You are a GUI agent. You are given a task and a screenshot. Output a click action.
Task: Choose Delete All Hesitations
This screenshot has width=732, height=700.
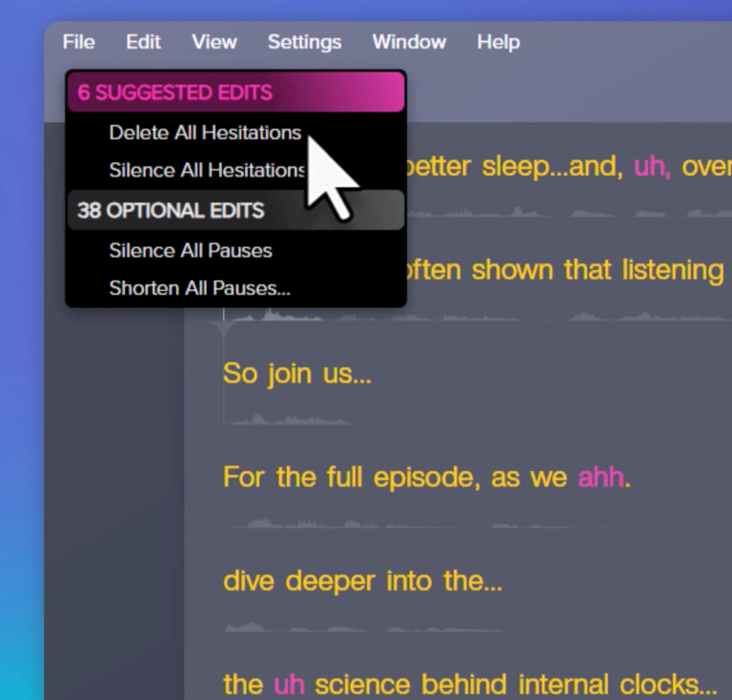point(205,133)
